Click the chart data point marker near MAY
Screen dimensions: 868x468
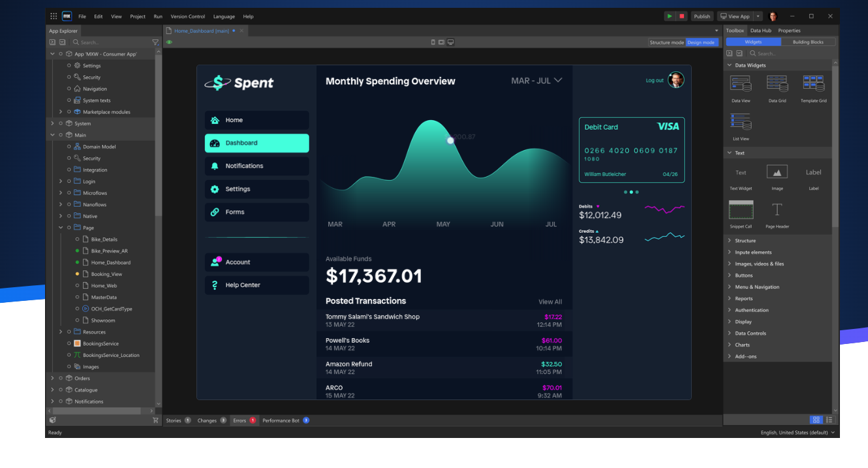coord(450,140)
